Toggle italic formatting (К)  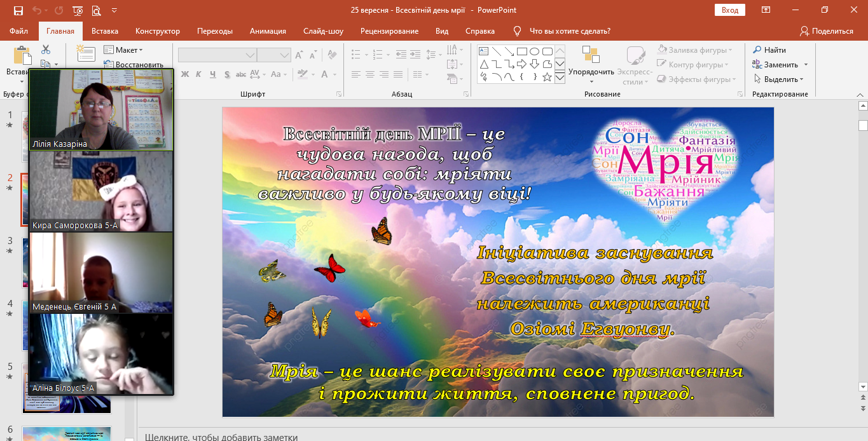pyautogui.click(x=199, y=74)
